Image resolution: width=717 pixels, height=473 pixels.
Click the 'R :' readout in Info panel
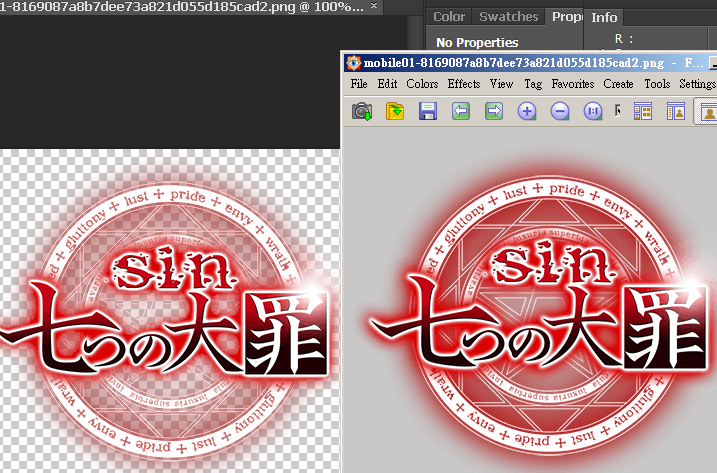[623, 39]
